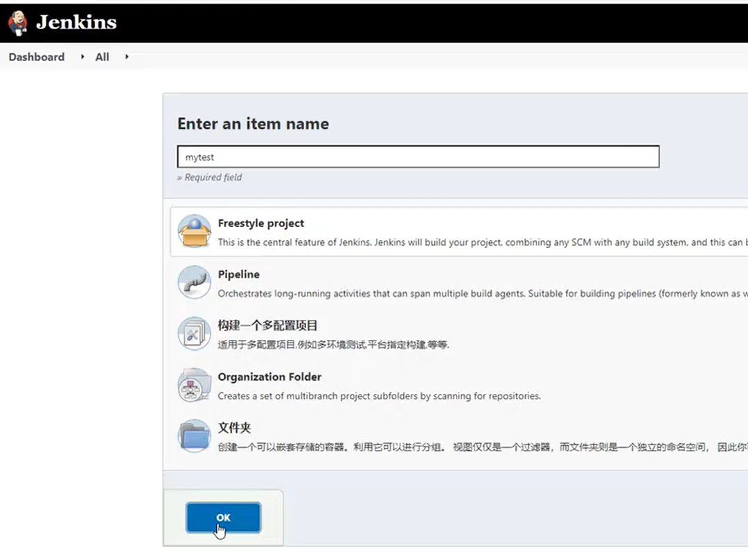
Task: Select the Freestyle project box icon
Action: [194, 231]
